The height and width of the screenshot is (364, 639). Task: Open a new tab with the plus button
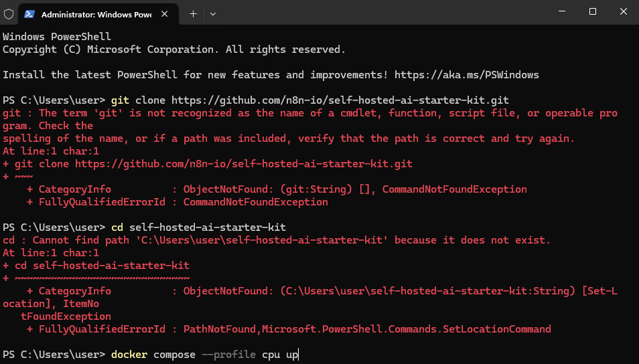click(x=193, y=13)
